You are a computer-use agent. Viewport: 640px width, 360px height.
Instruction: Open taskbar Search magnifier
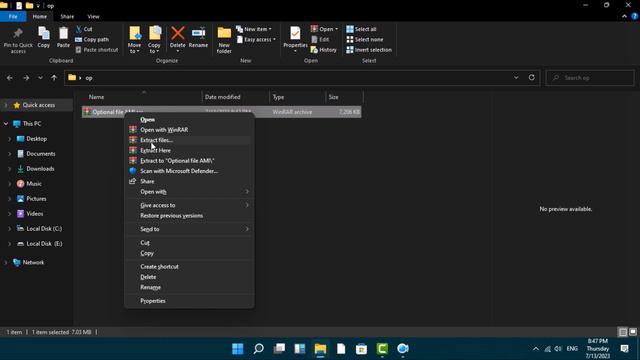258,349
